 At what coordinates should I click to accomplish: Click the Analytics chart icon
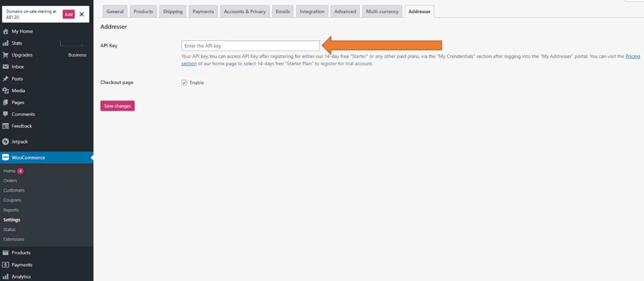[5, 277]
